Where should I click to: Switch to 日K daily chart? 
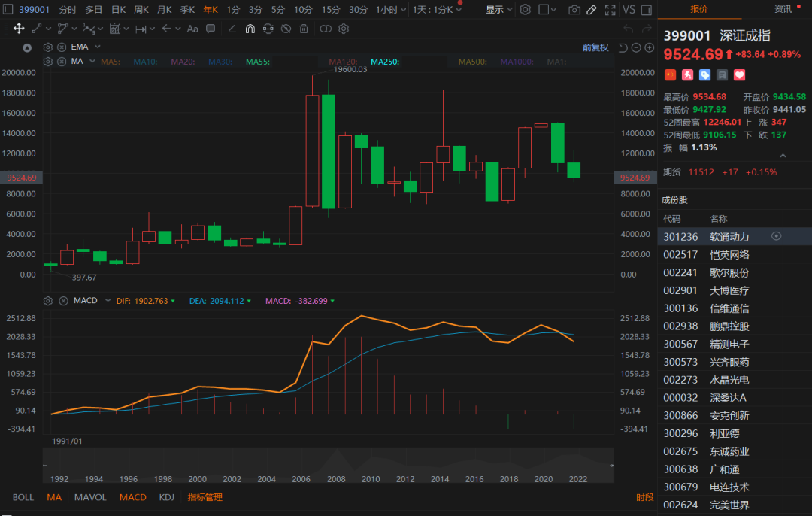point(119,9)
